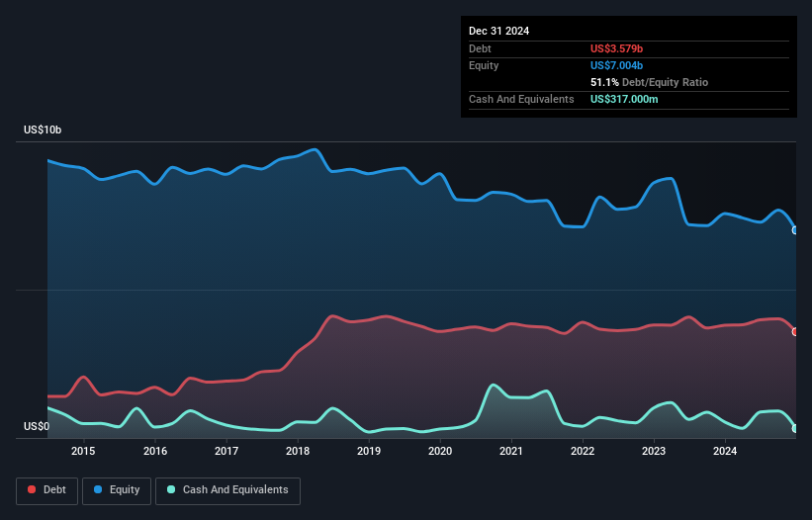
Task: Click the US$0 y-axis label
Action: pos(37,426)
